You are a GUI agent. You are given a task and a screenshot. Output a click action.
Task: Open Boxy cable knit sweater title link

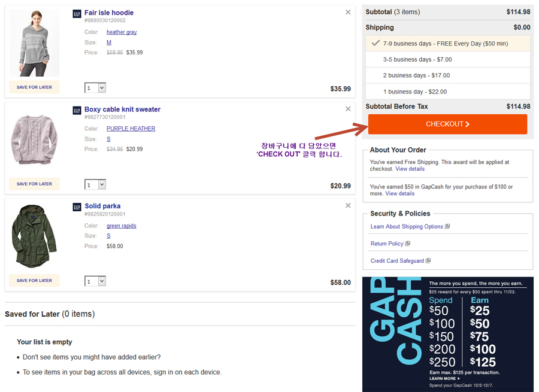[x=122, y=110]
